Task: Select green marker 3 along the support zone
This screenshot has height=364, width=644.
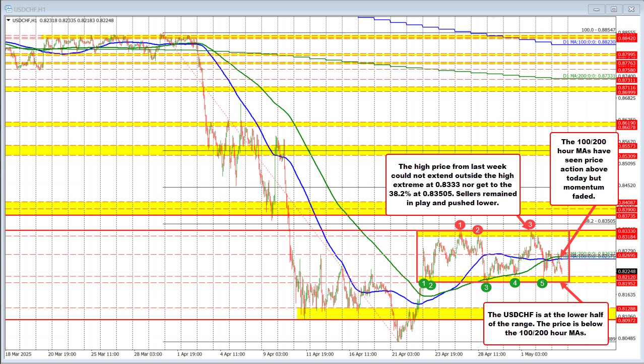Action: click(486, 287)
